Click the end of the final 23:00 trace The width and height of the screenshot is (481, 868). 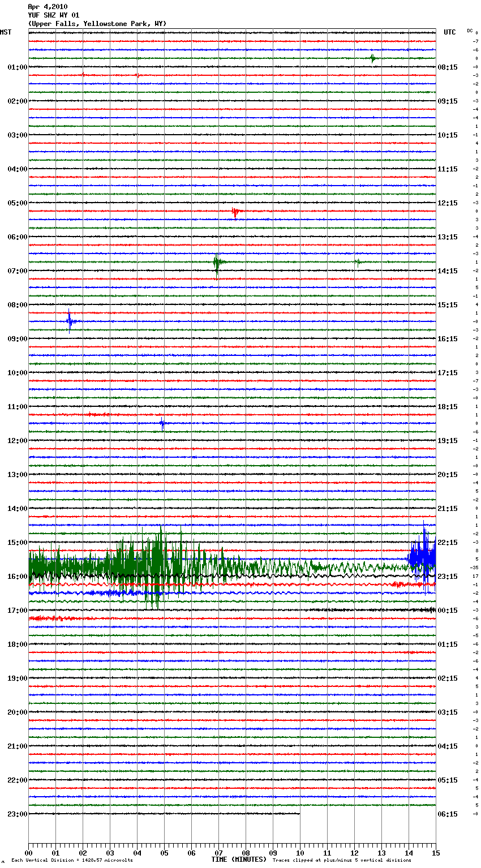coord(299,814)
